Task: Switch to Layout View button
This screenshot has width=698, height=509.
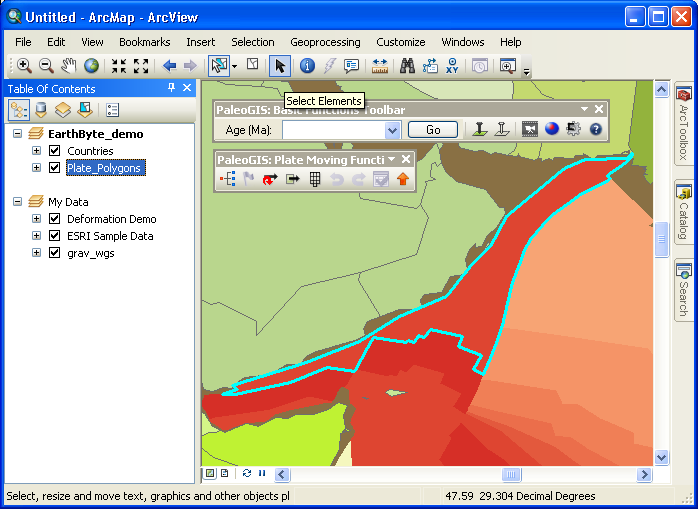Action: click(225, 473)
